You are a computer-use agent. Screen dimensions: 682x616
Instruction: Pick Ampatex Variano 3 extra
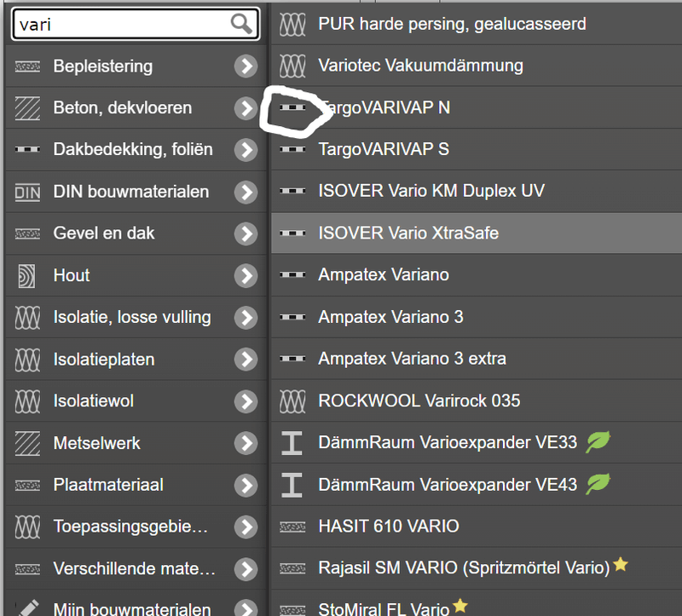tap(477, 359)
